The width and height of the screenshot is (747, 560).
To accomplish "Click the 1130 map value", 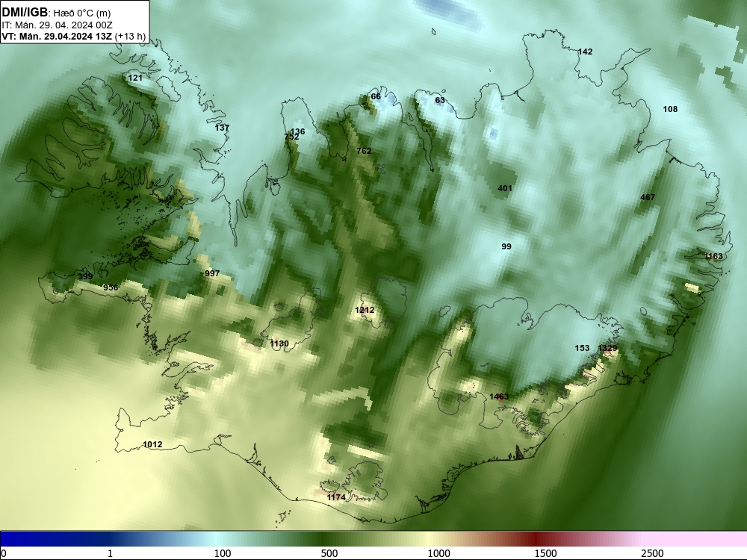I will (279, 343).
